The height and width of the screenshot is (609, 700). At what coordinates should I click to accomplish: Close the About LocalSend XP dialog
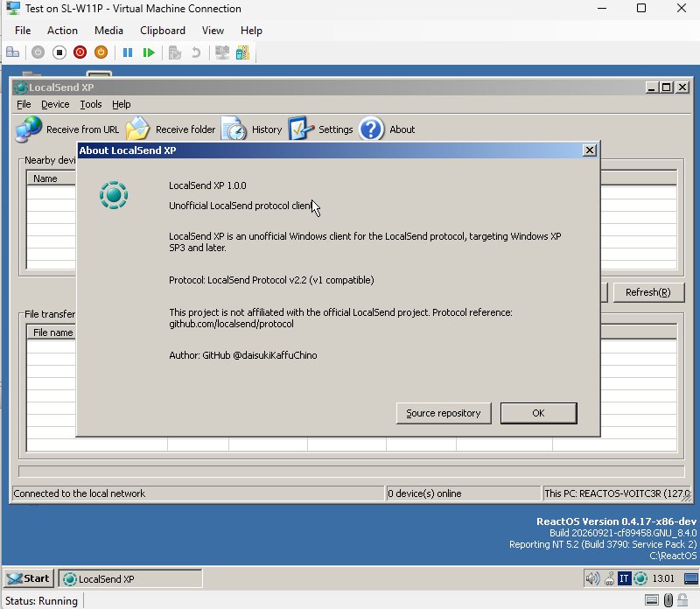tap(589, 150)
